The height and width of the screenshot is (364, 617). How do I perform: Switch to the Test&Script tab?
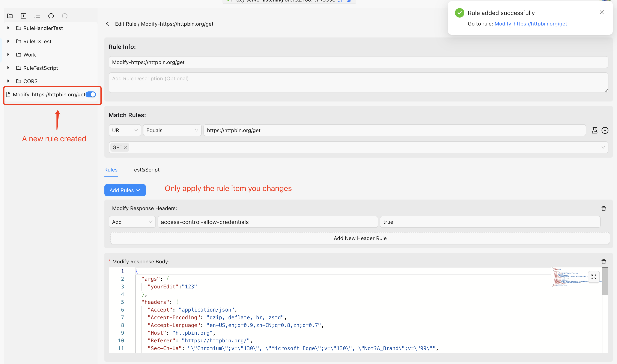tap(145, 170)
